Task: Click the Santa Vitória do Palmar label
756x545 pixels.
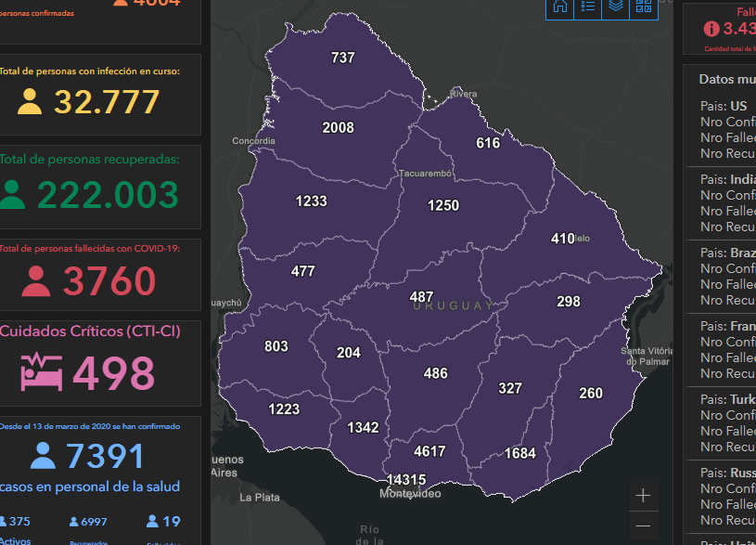Action: pos(646,357)
